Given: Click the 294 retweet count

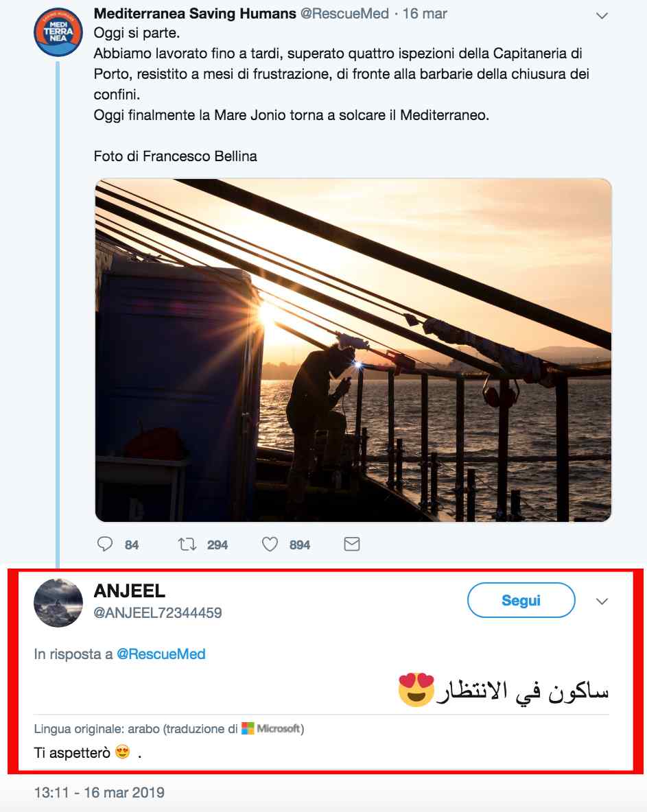Looking at the screenshot, I should (217, 545).
